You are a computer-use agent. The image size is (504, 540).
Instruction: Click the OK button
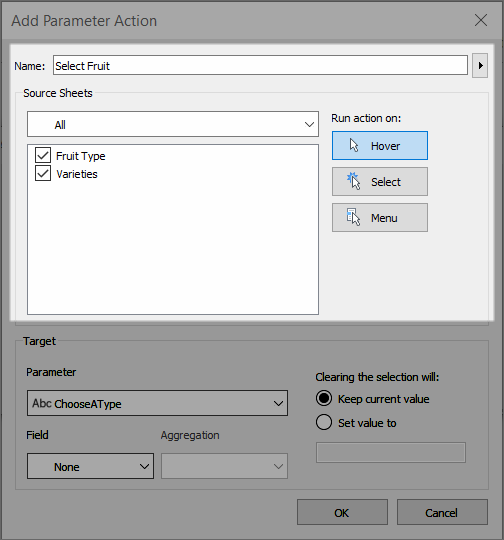click(x=342, y=512)
